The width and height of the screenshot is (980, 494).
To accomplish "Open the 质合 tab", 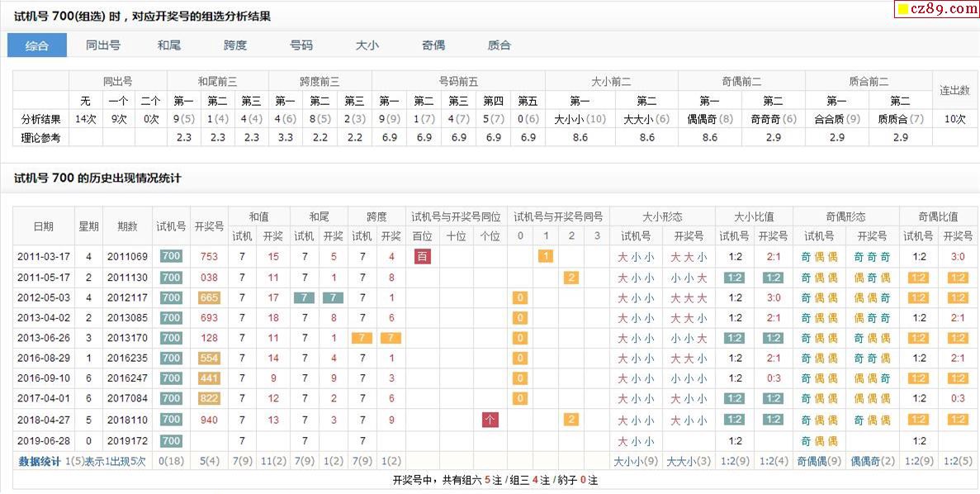I will [499, 45].
